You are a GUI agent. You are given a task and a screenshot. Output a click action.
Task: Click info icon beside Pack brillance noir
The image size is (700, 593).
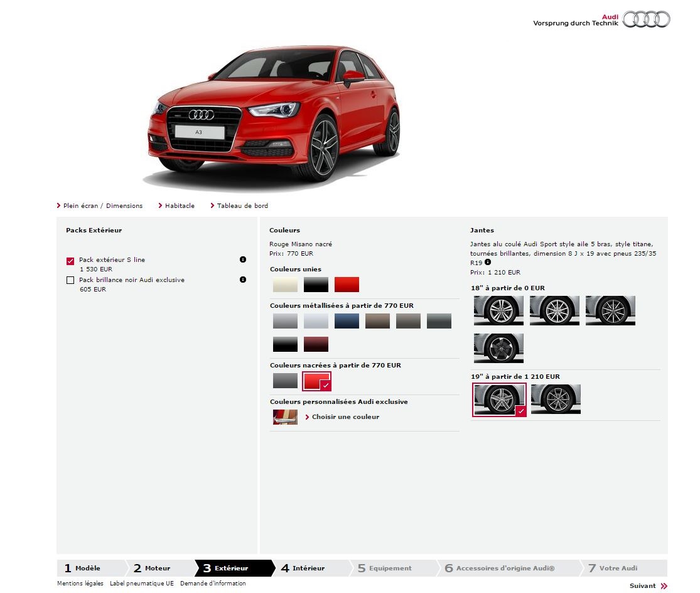(243, 280)
